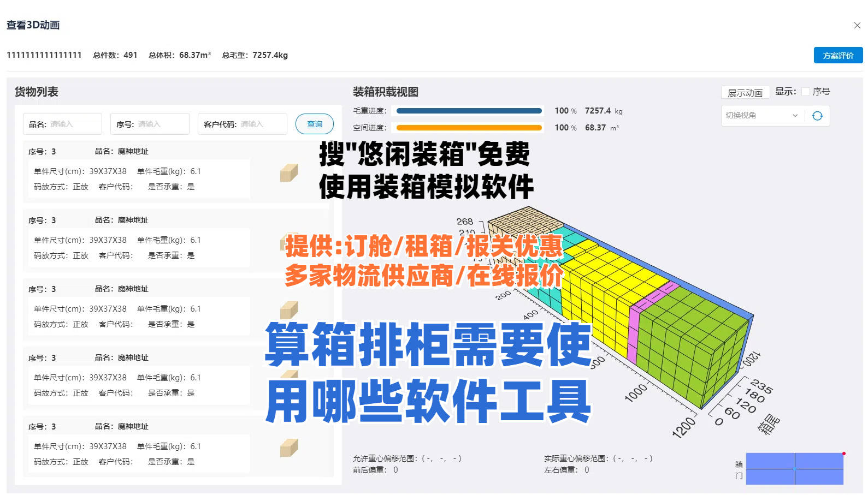Click the 查看3D动画 dialog title
The height and width of the screenshot is (495, 868).
(33, 25)
